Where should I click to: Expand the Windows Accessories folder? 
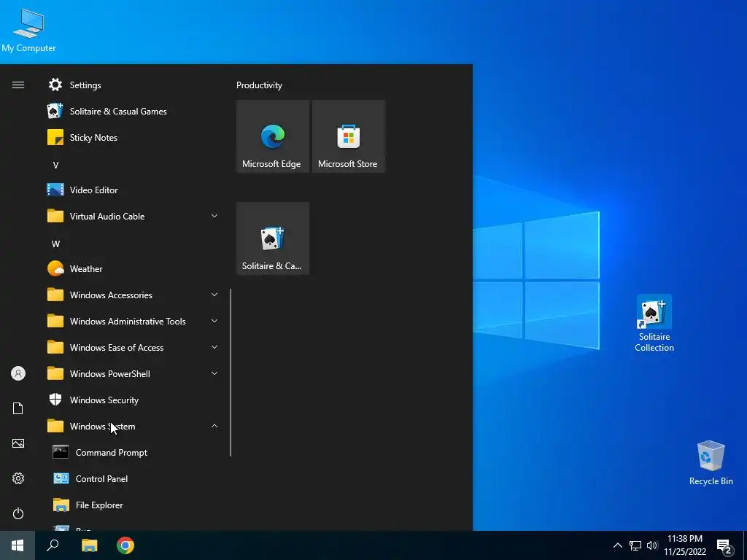point(133,295)
